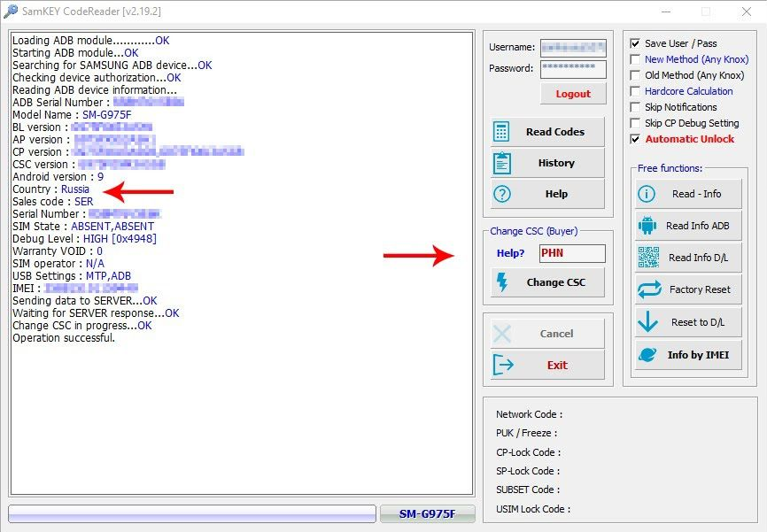Click the Factory Reset arrows icon
767x532 pixels.
pyautogui.click(x=647, y=289)
